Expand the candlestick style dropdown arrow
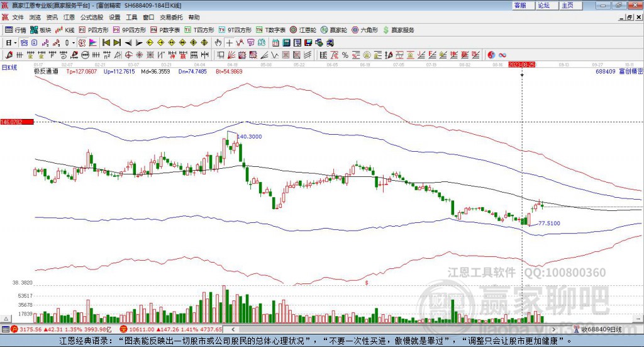Image resolution: width=644 pixels, height=347 pixels. pos(74,43)
